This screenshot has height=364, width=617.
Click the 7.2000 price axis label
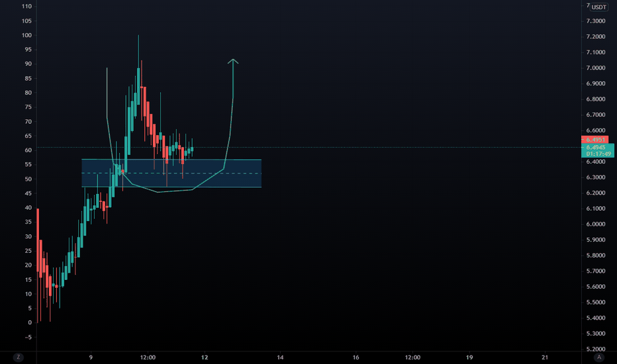tap(596, 36)
